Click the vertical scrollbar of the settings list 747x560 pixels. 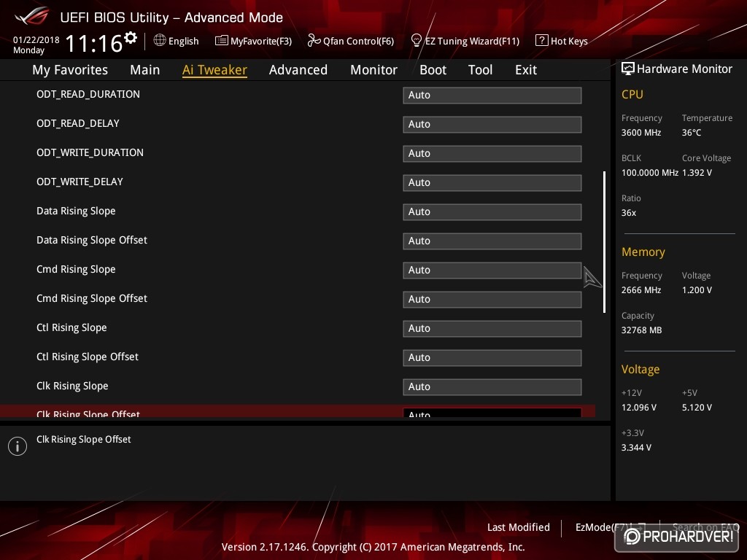tap(604, 242)
